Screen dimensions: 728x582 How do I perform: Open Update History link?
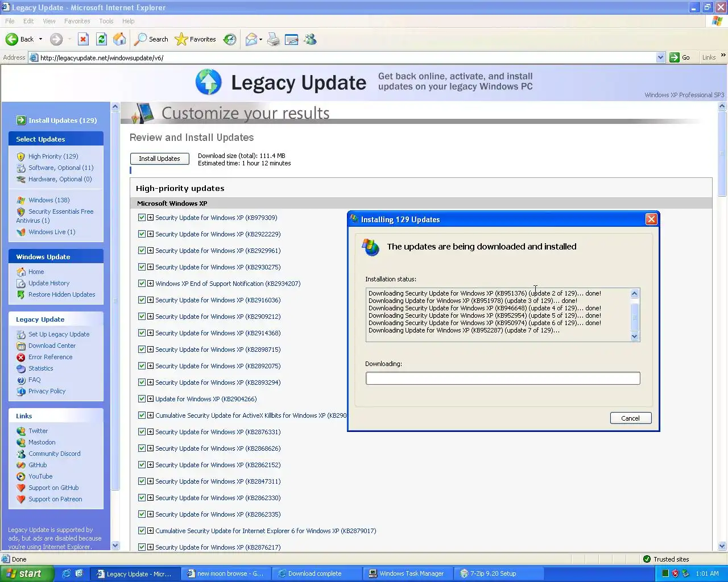click(x=49, y=283)
